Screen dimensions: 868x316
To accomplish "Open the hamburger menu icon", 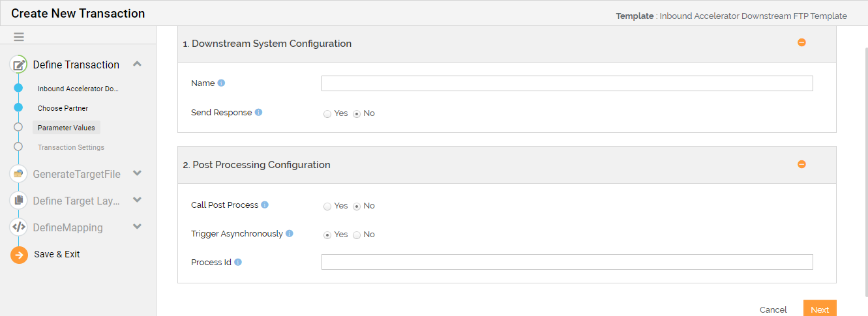I will click(x=19, y=37).
